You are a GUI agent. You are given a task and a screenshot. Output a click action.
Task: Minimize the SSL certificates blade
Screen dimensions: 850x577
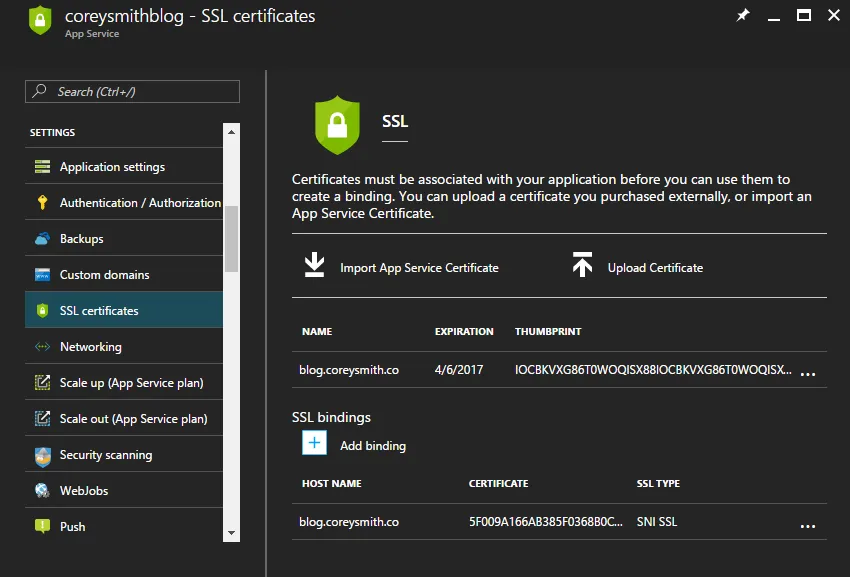coord(774,18)
